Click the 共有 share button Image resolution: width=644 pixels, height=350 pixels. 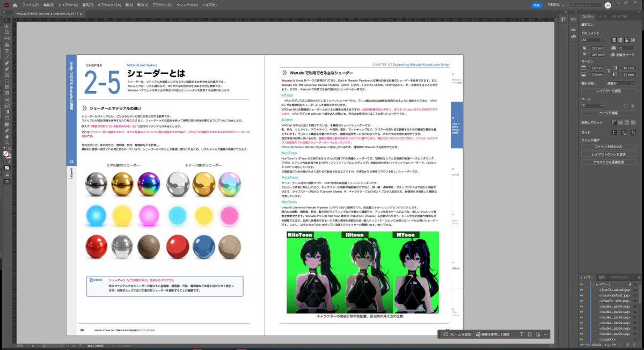[x=536, y=5]
